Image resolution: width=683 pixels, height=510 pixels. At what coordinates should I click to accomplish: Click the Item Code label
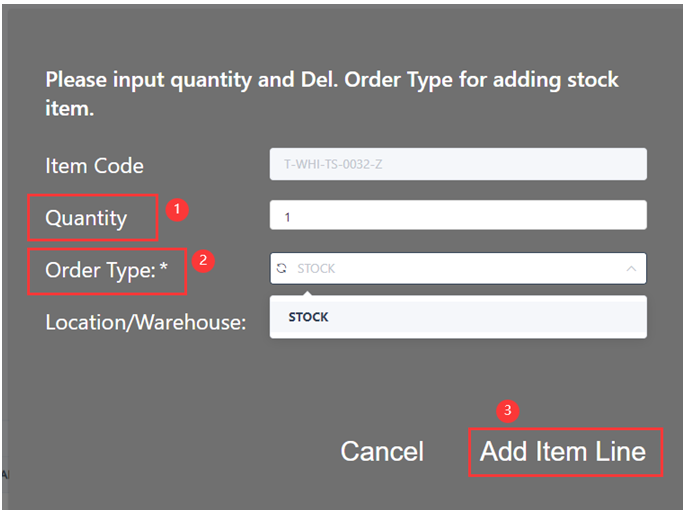(x=94, y=166)
